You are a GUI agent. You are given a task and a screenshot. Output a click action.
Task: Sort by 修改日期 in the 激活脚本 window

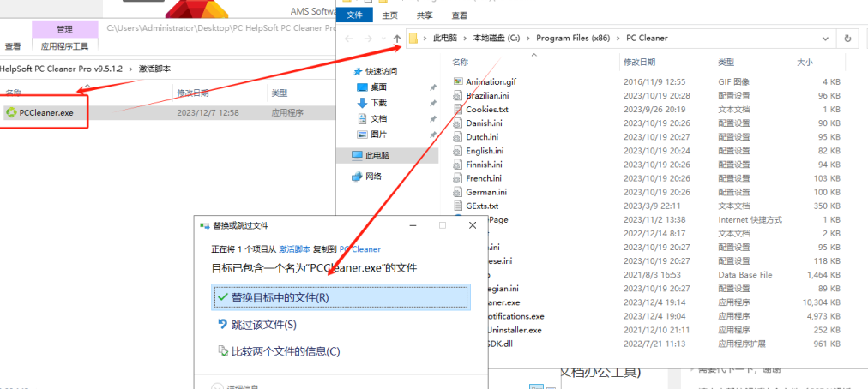pos(193,93)
